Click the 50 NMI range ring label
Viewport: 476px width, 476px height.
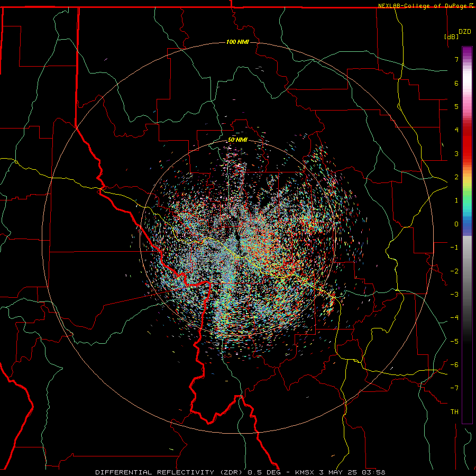(x=237, y=140)
